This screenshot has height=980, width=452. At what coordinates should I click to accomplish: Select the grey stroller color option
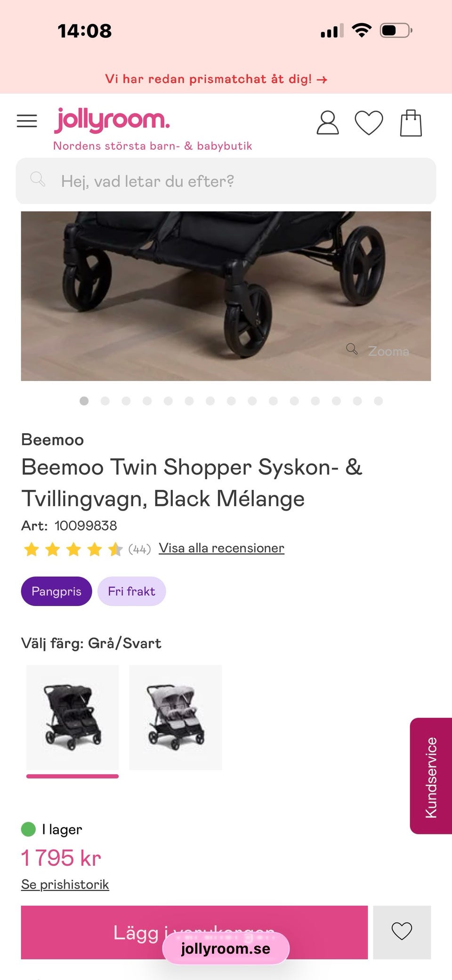176,717
